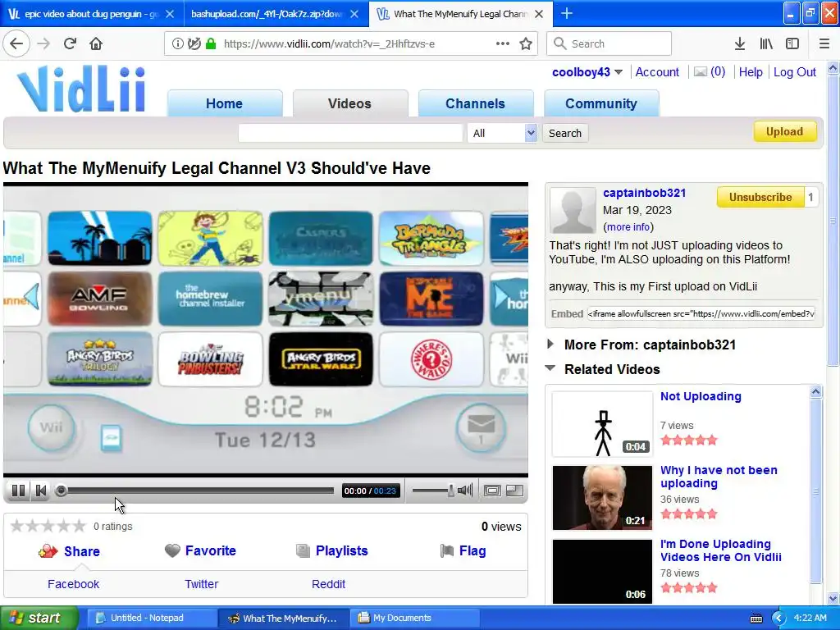Reload the page with the refresh icon
Image resolution: width=840 pixels, height=630 pixels.
click(x=70, y=43)
